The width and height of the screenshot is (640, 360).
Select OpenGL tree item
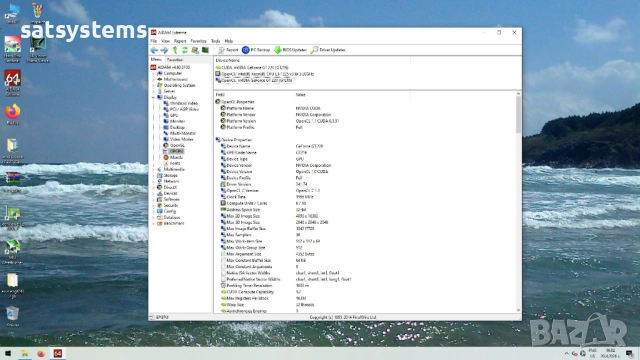[174, 145]
